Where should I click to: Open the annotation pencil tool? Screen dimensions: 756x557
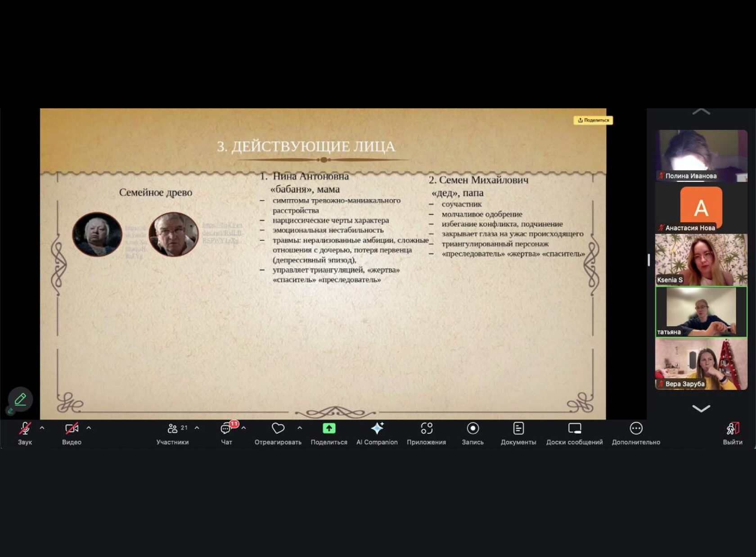click(x=20, y=399)
